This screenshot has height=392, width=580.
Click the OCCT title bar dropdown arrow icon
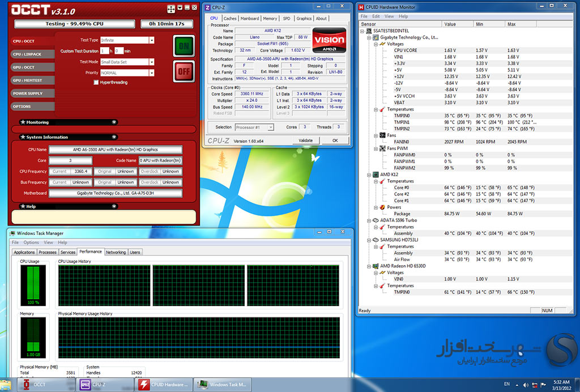tap(180, 8)
